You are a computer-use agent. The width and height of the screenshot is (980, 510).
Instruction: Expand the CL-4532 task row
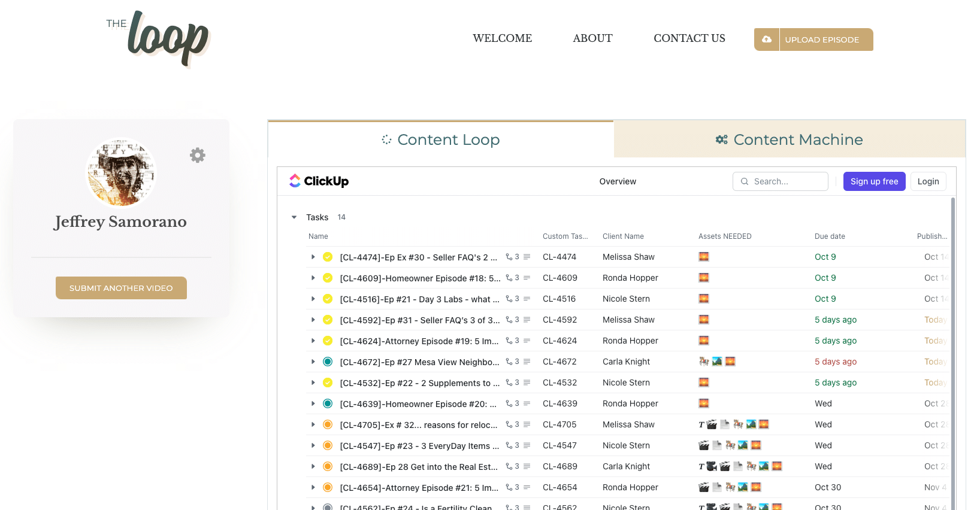(x=313, y=382)
